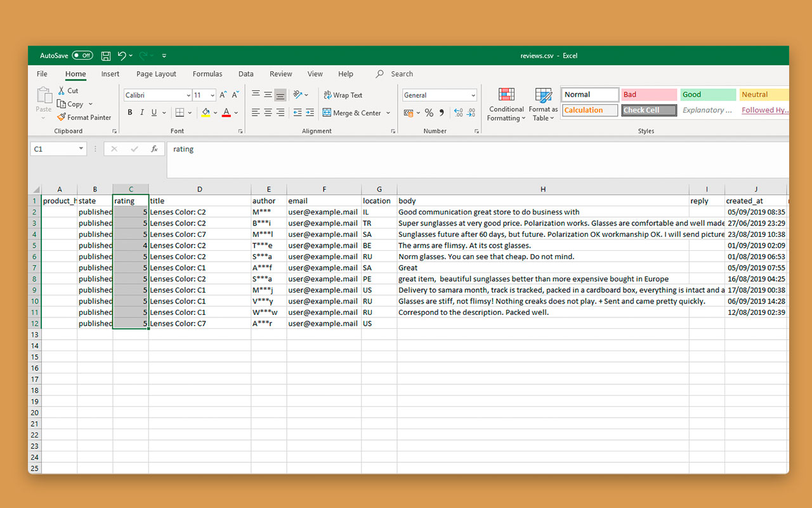Click the Search box in ribbon
The image size is (812, 508).
click(x=395, y=74)
